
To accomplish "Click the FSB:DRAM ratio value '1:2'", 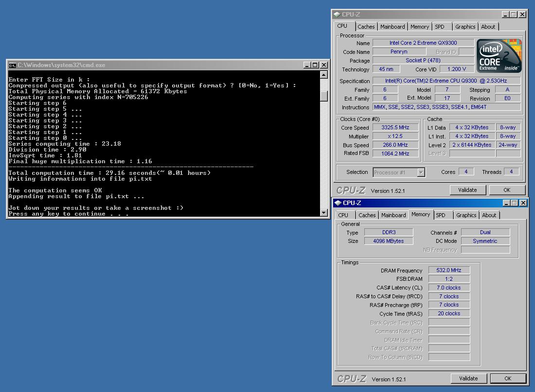I will (449, 279).
